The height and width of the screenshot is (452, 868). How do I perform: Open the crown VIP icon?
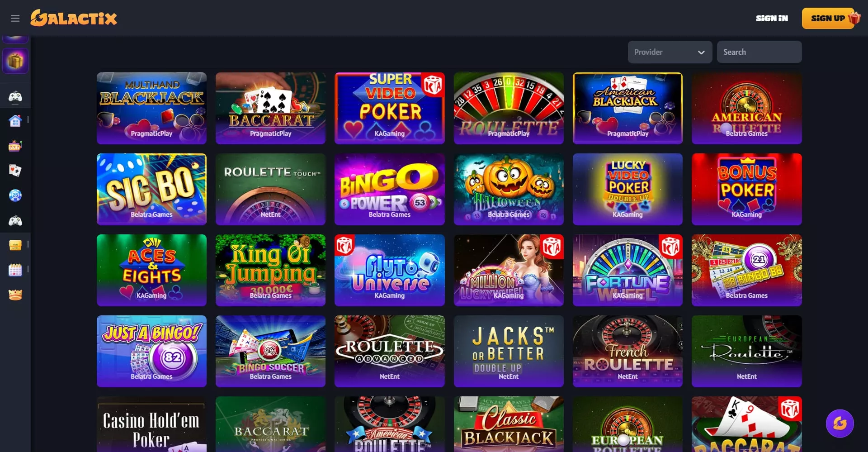pyautogui.click(x=15, y=295)
